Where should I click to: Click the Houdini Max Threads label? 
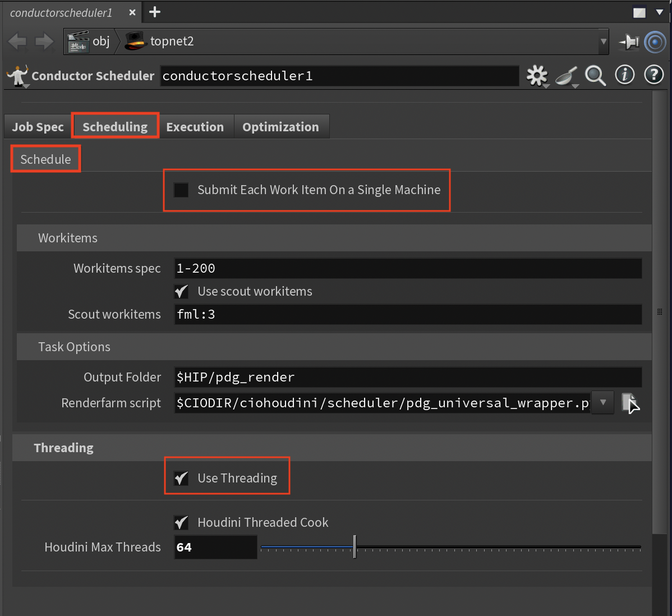click(x=103, y=548)
